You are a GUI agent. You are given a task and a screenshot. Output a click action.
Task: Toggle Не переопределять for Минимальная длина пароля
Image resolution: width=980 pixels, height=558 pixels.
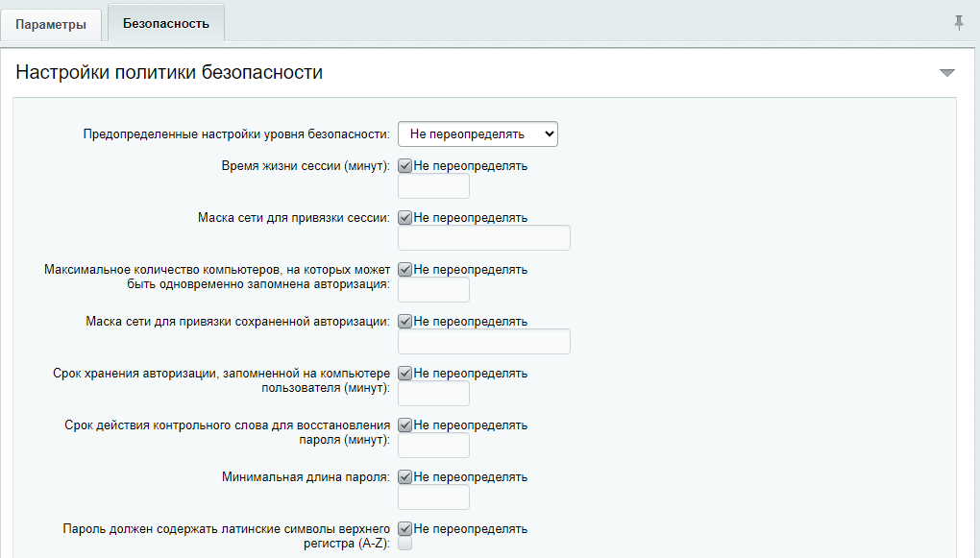(405, 477)
